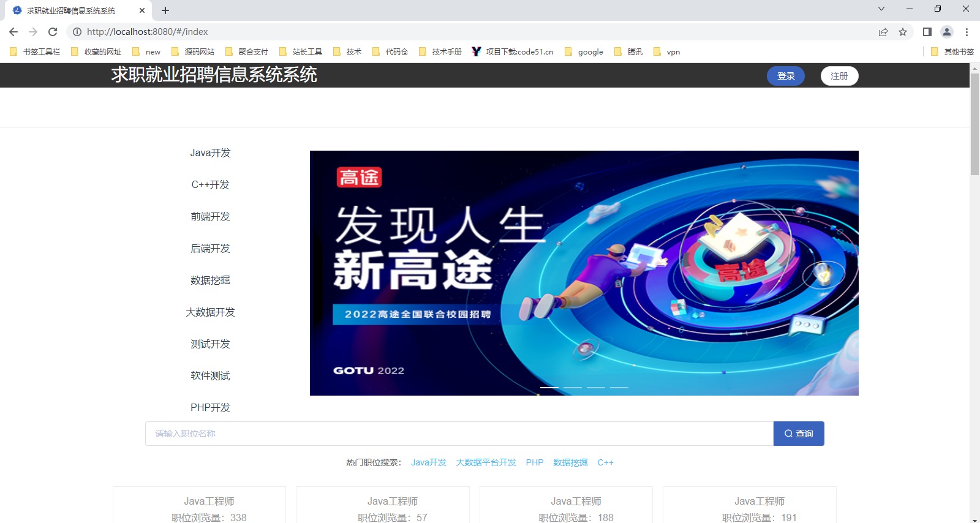Search hot keyword C++
980x523 pixels.
click(x=605, y=463)
